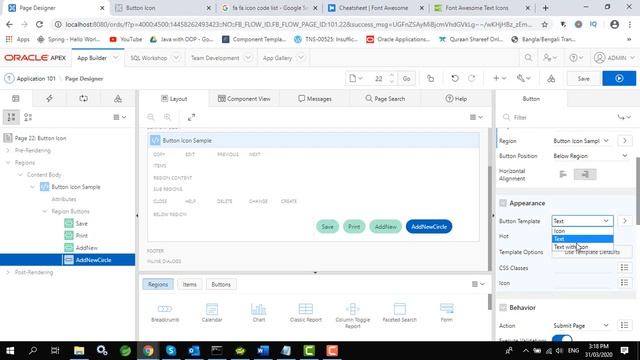Viewport: 640px width, 360px height.
Task: Select Classic Report gallery item
Action: tap(306, 313)
